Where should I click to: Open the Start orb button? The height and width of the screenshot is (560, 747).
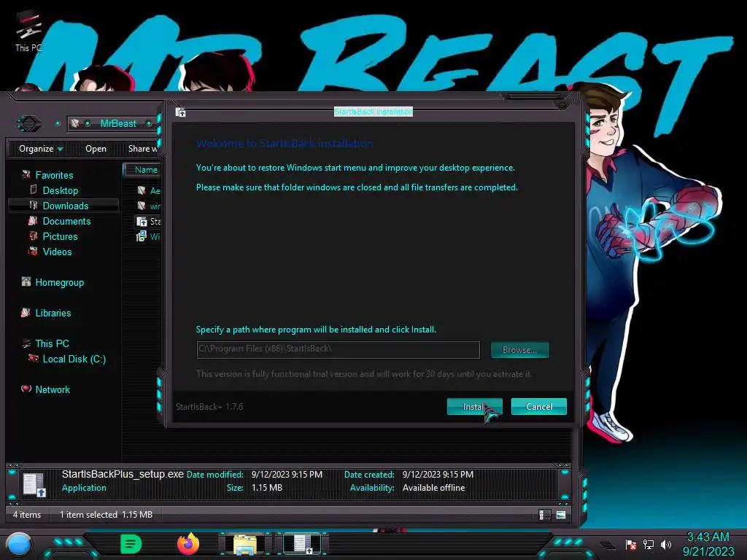[19, 544]
